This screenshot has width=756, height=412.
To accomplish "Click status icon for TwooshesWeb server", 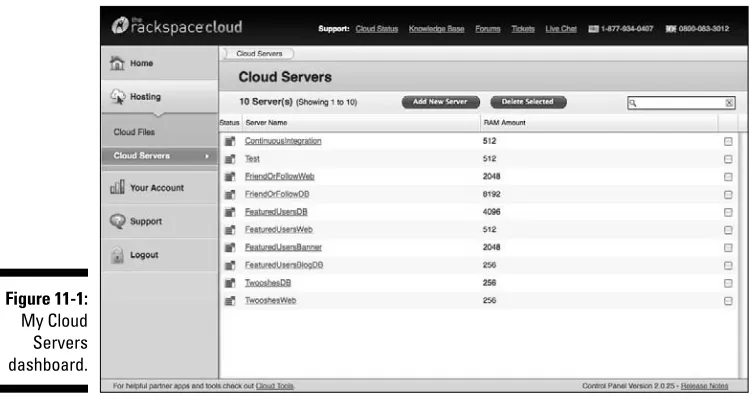I will (x=230, y=301).
